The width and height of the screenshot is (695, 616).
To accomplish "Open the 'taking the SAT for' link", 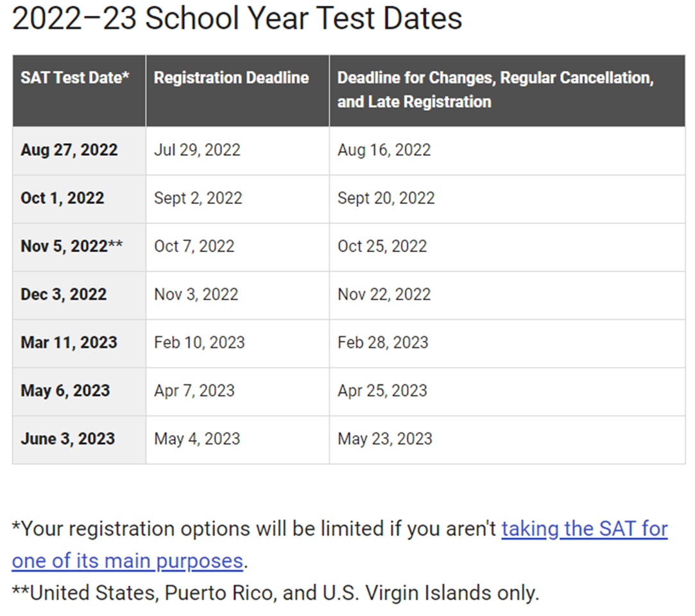I will point(585,529).
